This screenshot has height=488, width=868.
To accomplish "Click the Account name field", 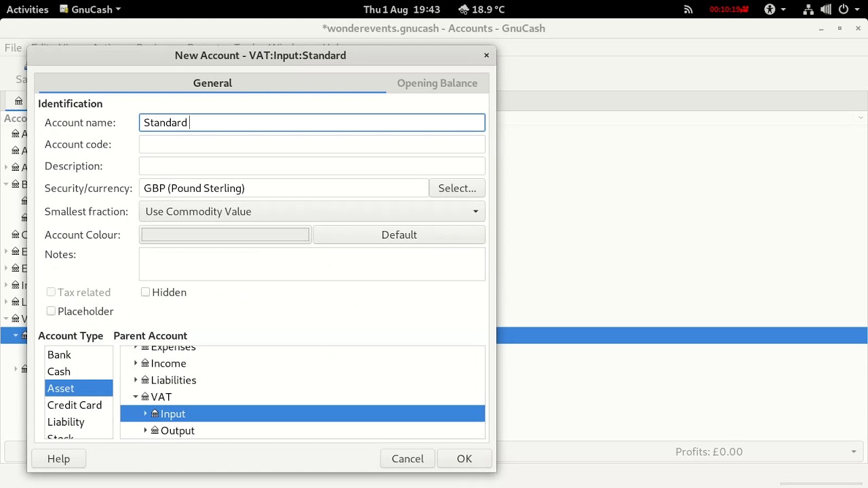I will (312, 123).
